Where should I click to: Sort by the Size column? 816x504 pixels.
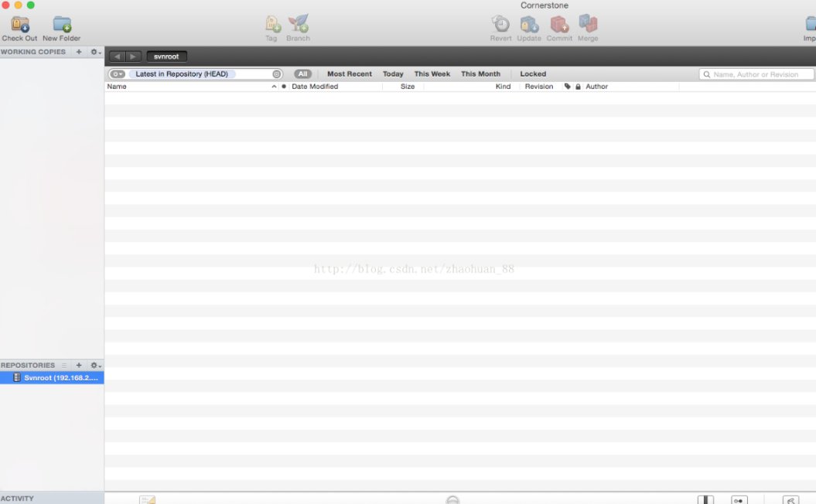pyautogui.click(x=403, y=87)
